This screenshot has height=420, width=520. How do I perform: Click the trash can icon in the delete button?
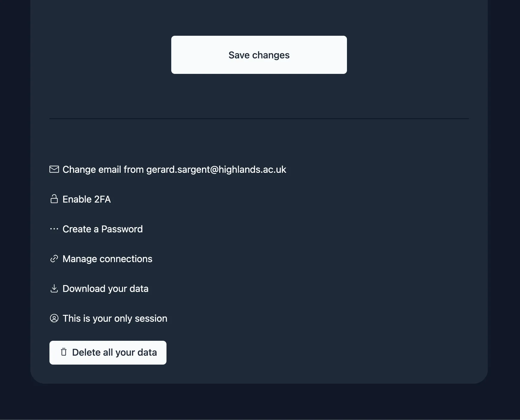[64, 352]
